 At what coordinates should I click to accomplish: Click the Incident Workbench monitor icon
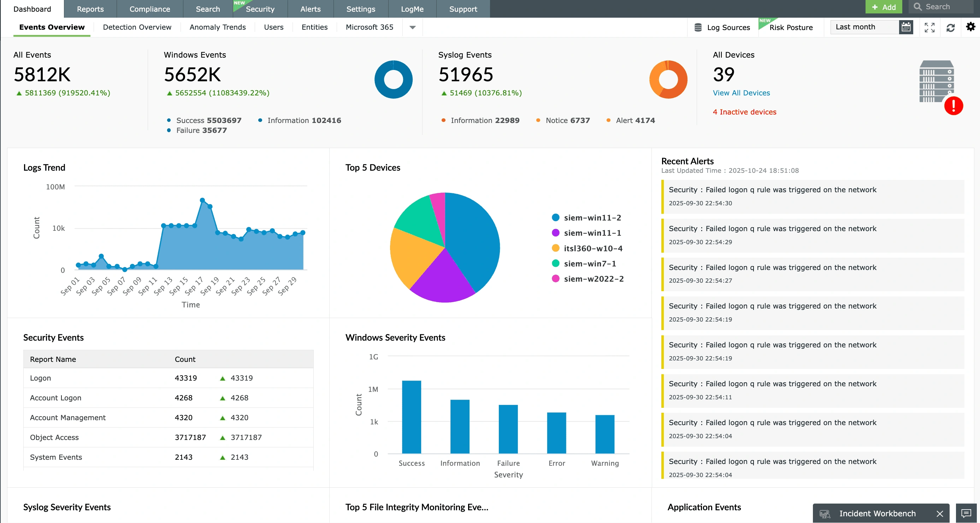[825, 513]
